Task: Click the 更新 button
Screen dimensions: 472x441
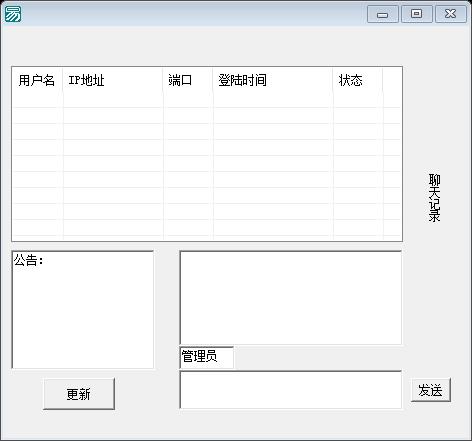Action: pyautogui.click(x=79, y=394)
